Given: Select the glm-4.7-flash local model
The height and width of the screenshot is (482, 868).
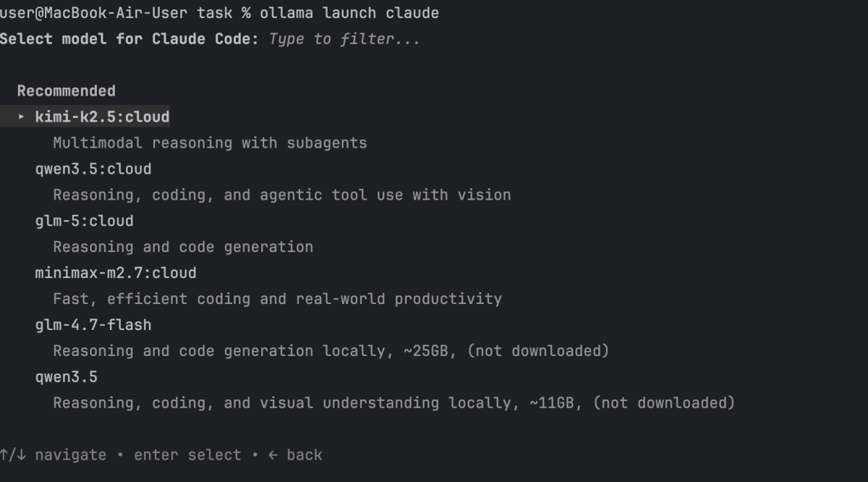Looking at the screenshot, I should [x=93, y=325].
